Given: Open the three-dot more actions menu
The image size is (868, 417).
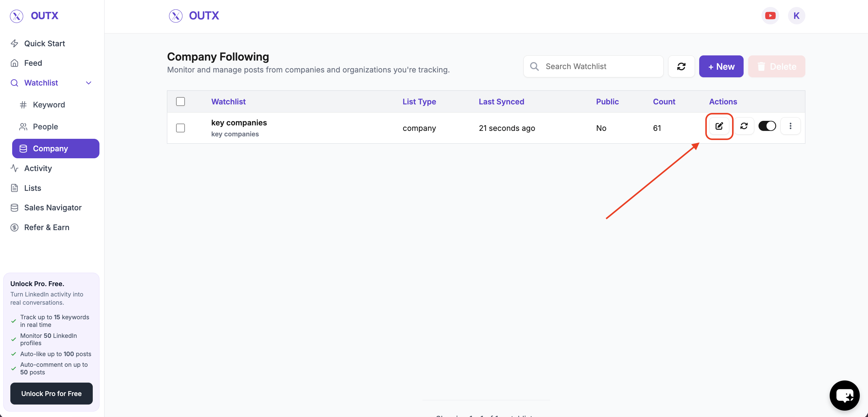Looking at the screenshot, I should point(790,126).
